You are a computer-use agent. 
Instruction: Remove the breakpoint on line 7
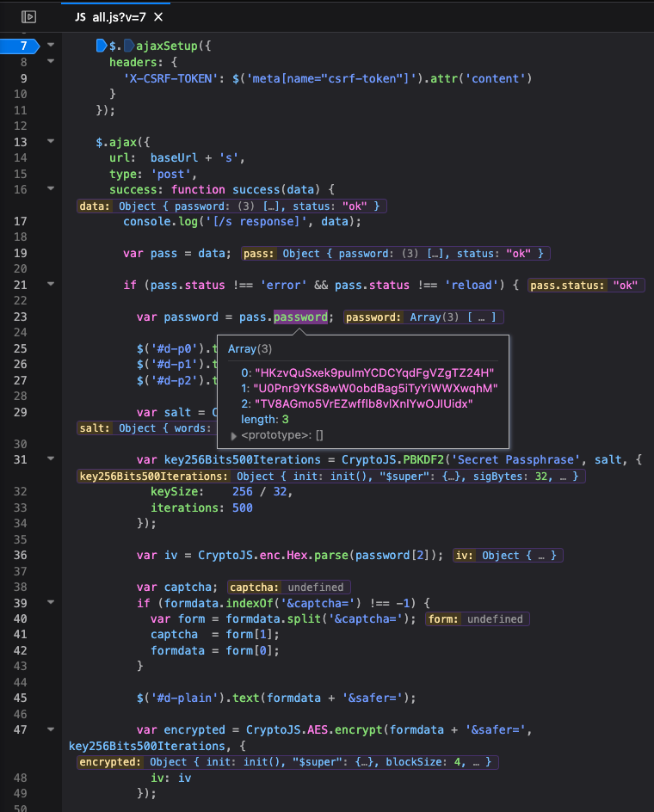(x=22, y=46)
